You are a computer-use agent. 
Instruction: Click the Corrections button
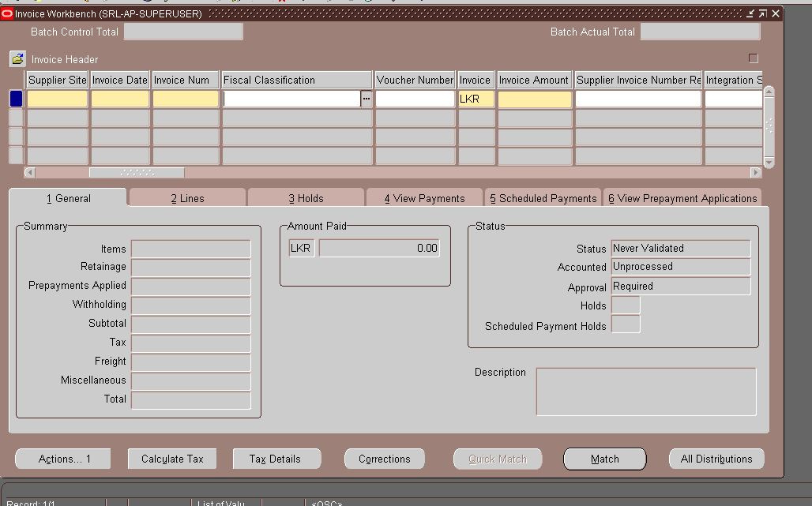click(x=384, y=459)
